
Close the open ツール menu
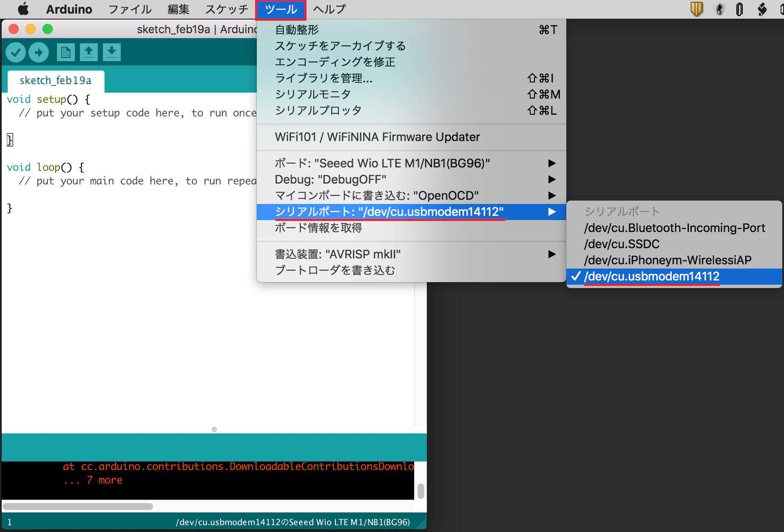tap(281, 9)
